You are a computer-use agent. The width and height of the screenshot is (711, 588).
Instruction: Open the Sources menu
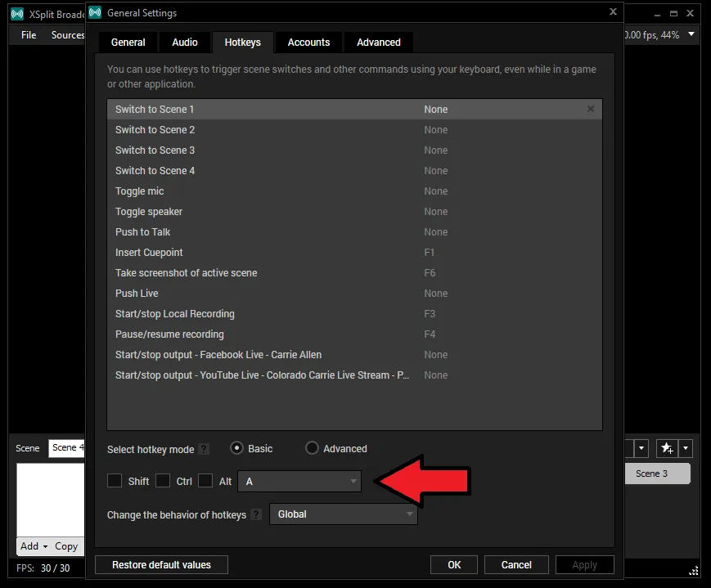pyautogui.click(x=68, y=35)
